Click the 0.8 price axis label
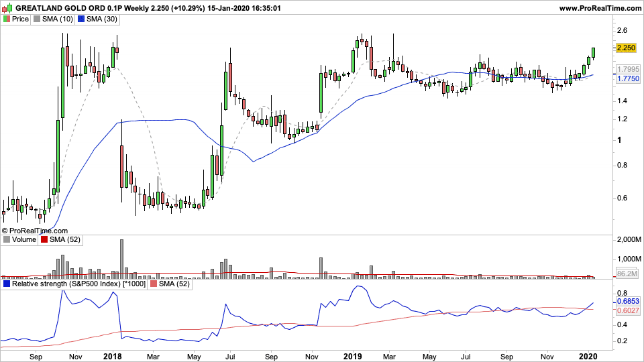Image resolution: width=644 pixels, height=362 pixels. coord(623,166)
